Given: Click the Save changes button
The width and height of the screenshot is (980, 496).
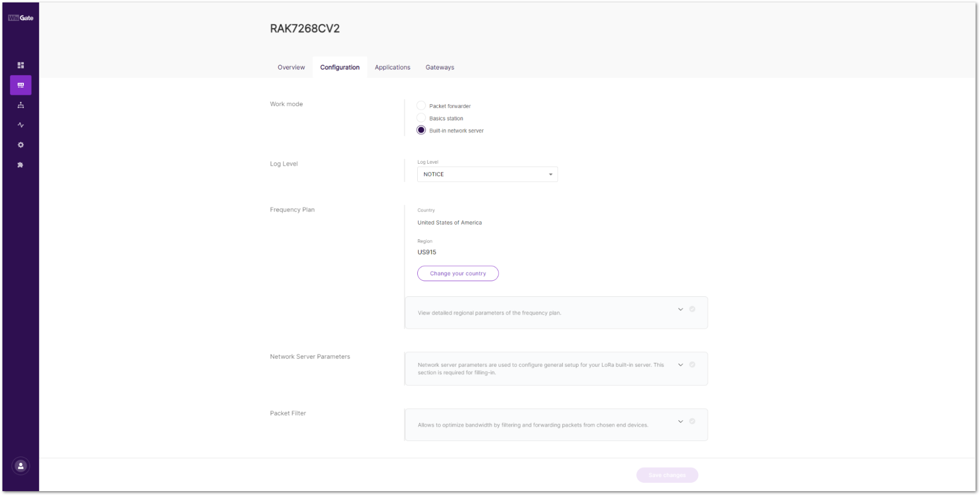Looking at the screenshot, I should (x=667, y=475).
